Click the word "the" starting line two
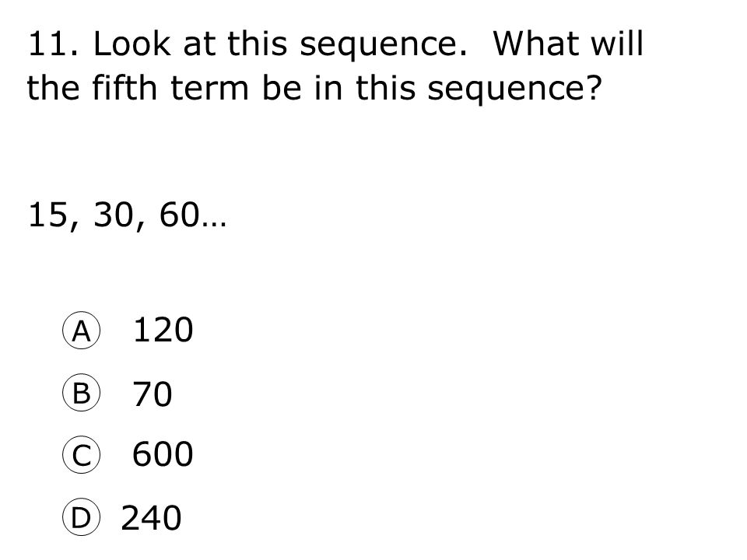 53,88
